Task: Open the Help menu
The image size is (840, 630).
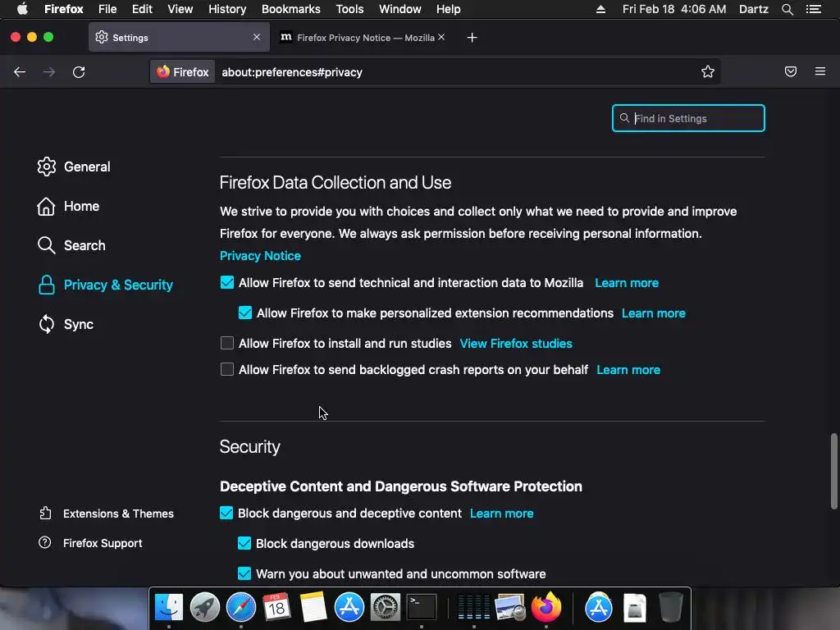Action: (x=449, y=9)
